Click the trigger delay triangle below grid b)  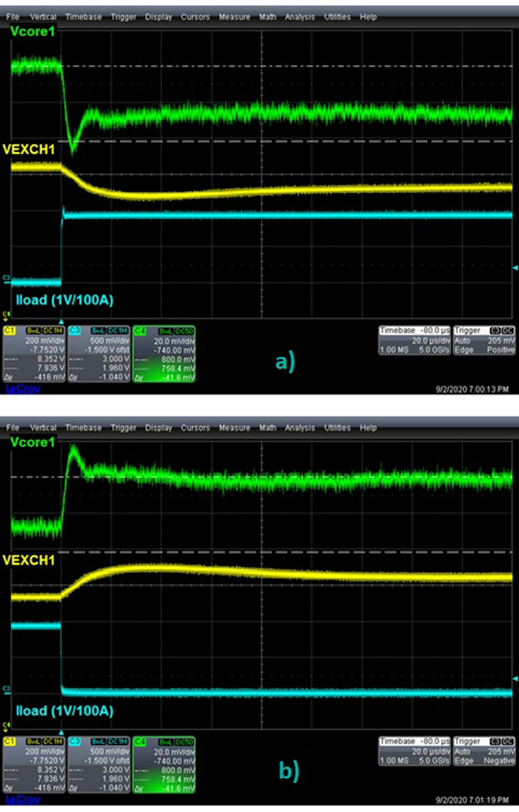click(x=61, y=732)
